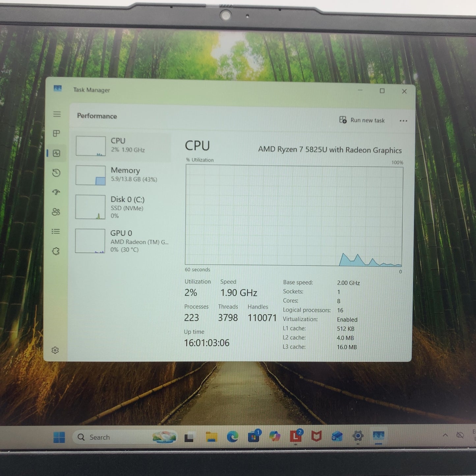Open Copilot from the taskbar
The width and height of the screenshot is (476, 476).
tap(275, 436)
